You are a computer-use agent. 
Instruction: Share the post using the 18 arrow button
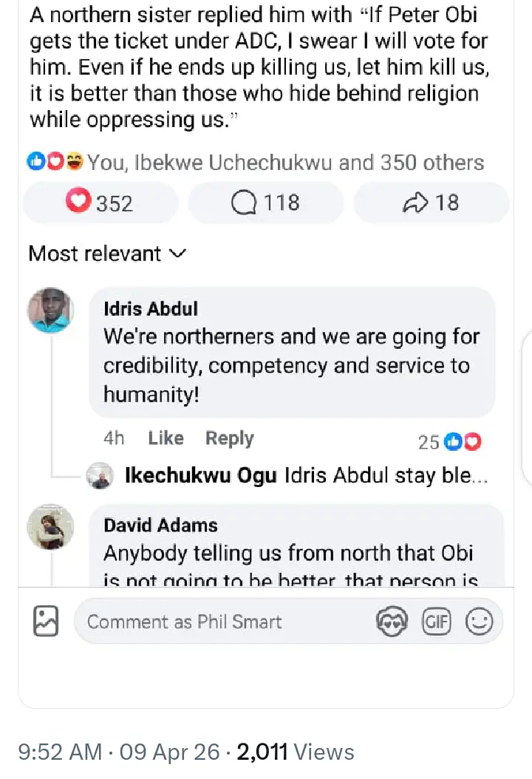[x=431, y=203]
